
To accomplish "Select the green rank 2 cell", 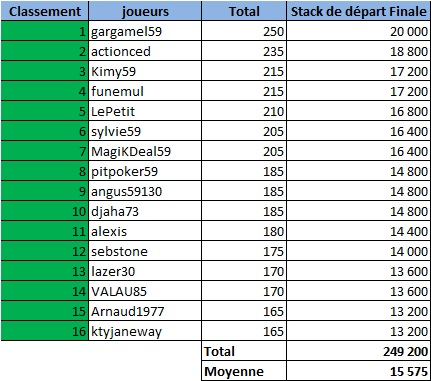I will pos(45,51).
